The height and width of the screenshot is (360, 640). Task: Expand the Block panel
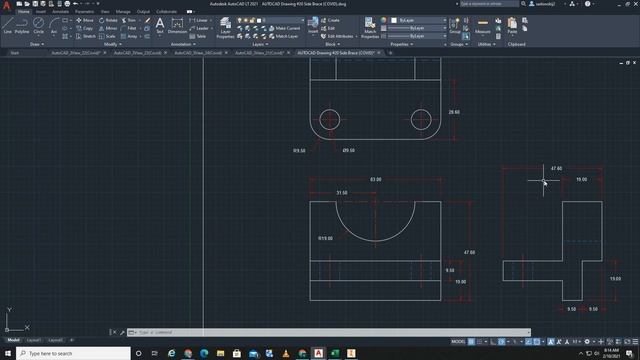click(x=332, y=44)
